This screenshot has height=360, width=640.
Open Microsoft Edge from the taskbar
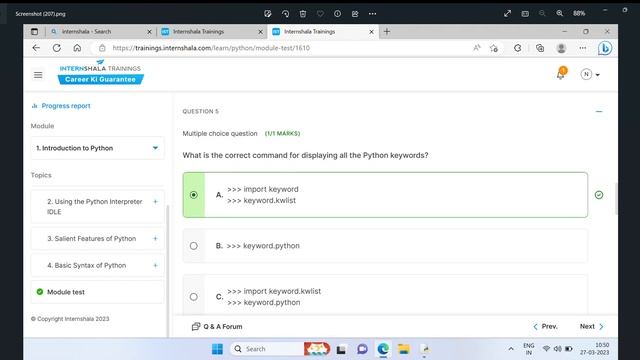click(383, 349)
